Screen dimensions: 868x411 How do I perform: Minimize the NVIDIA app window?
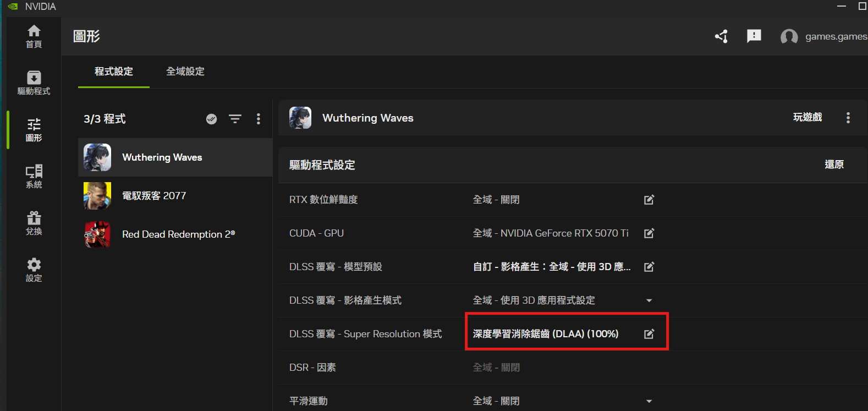(842, 7)
